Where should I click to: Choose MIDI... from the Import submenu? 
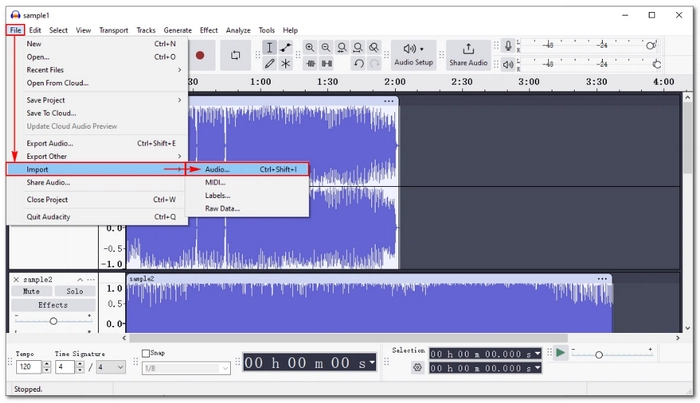pyautogui.click(x=247, y=183)
